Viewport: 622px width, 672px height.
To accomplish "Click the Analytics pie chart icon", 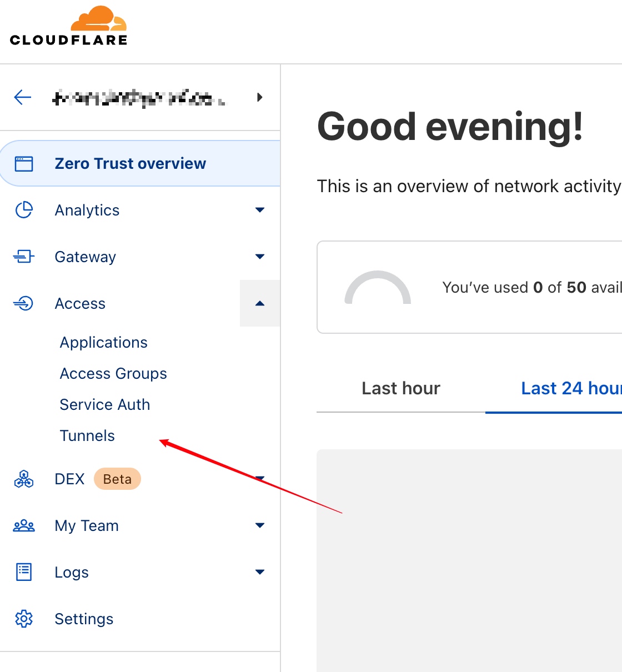I will 24,210.
